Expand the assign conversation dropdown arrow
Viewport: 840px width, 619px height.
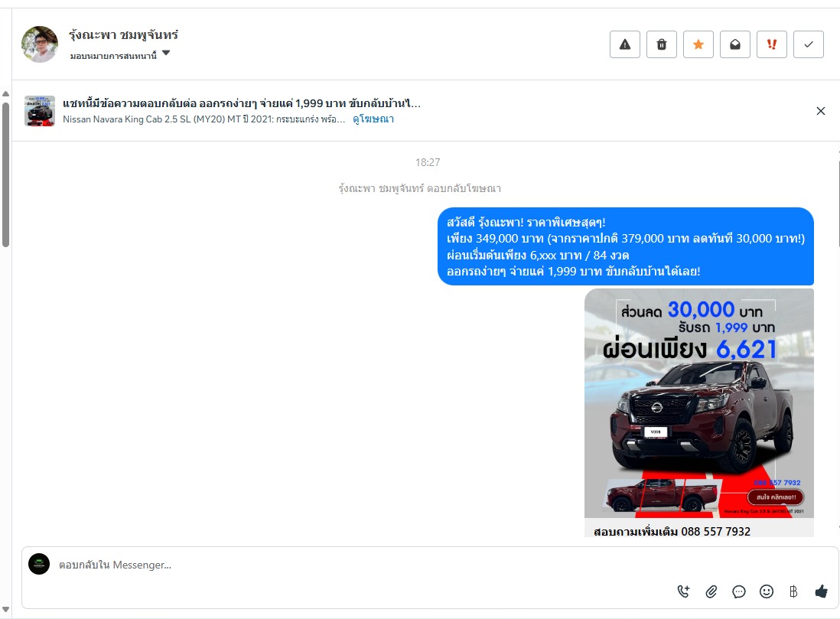coord(166,53)
